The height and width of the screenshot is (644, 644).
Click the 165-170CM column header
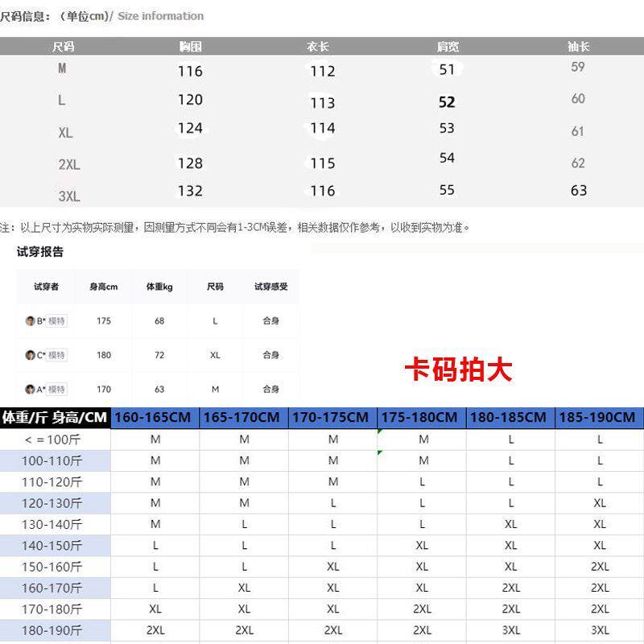tap(244, 418)
